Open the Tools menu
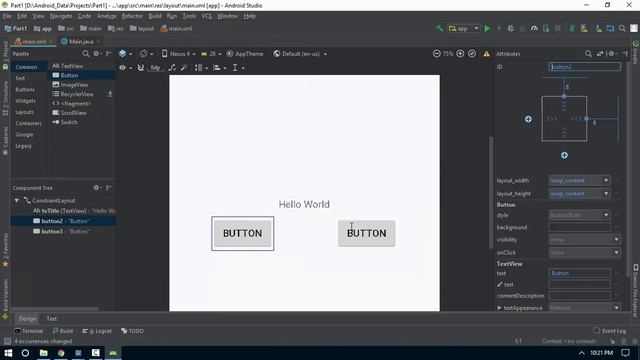Image resolution: width=640 pixels, height=360 pixels. pyautogui.click(x=189, y=16)
